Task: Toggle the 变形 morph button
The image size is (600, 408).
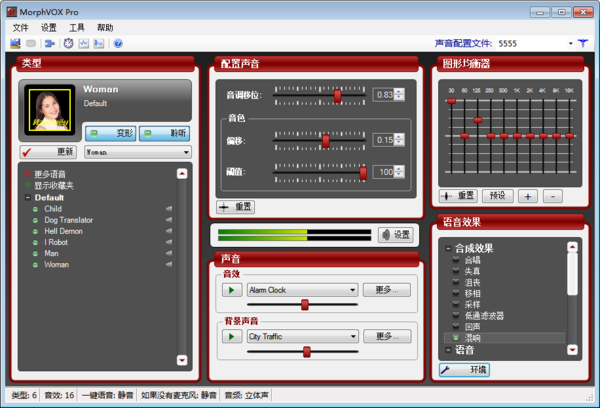Action: [x=111, y=133]
